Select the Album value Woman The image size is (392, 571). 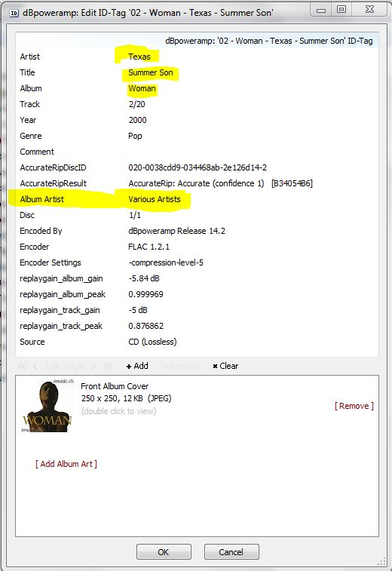pos(142,88)
